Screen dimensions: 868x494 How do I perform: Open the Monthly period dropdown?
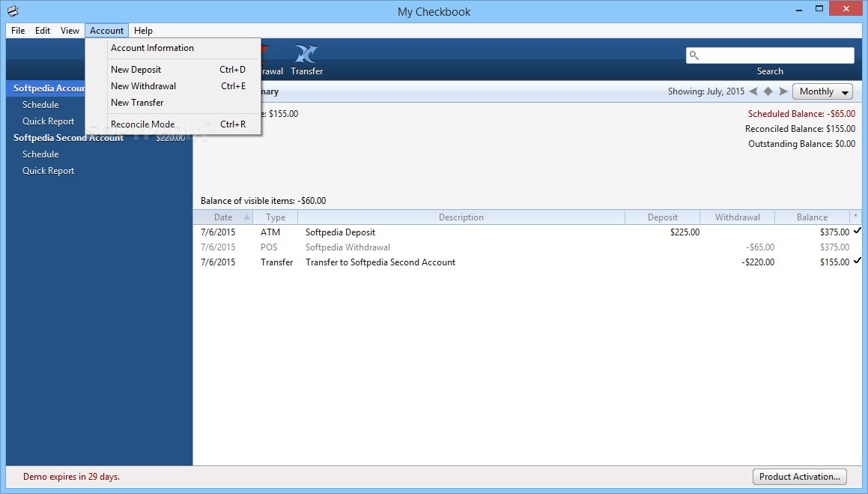pyautogui.click(x=822, y=91)
